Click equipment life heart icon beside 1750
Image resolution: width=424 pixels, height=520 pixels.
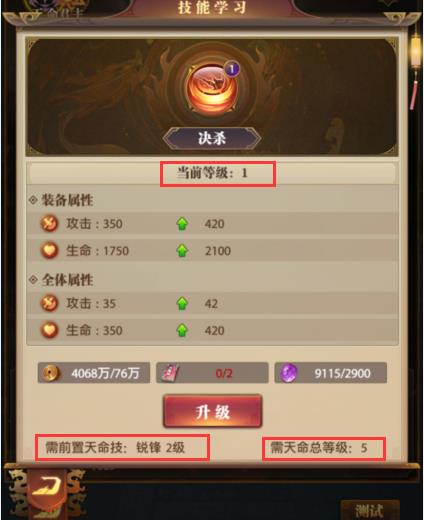point(49,250)
